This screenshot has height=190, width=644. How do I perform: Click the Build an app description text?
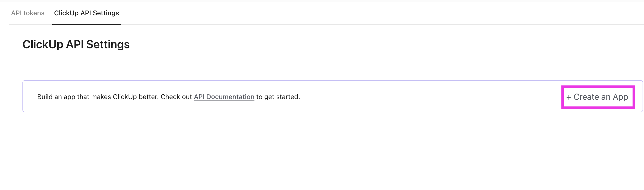pyautogui.click(x=112, y=97)
